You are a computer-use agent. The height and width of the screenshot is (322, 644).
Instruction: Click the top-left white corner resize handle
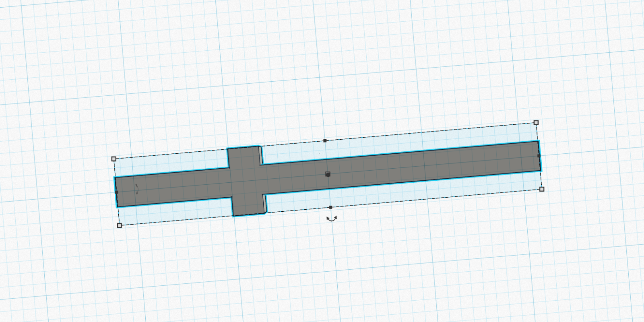(x=114, y=159)
